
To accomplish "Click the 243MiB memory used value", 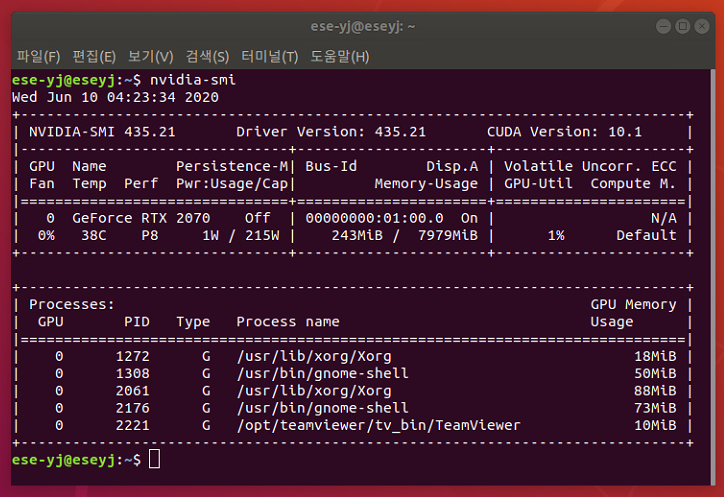I will click(x=357, y=236).
